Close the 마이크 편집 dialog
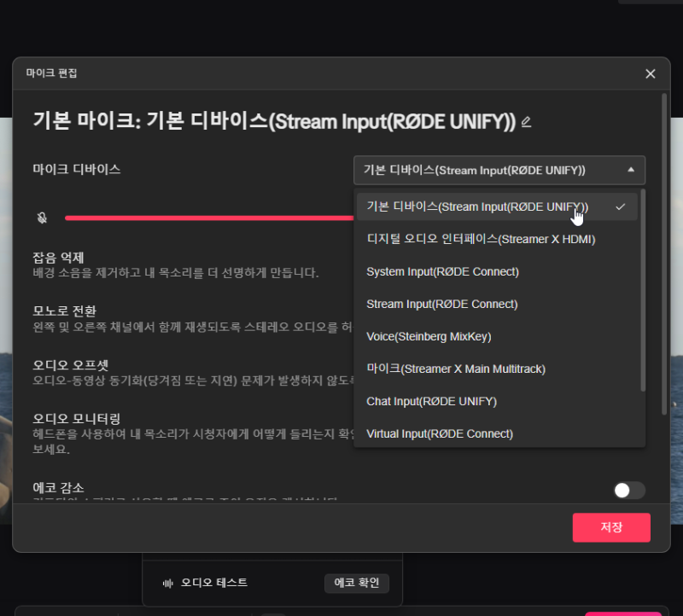This screenshot has height=616, width=683. point(650,73)
